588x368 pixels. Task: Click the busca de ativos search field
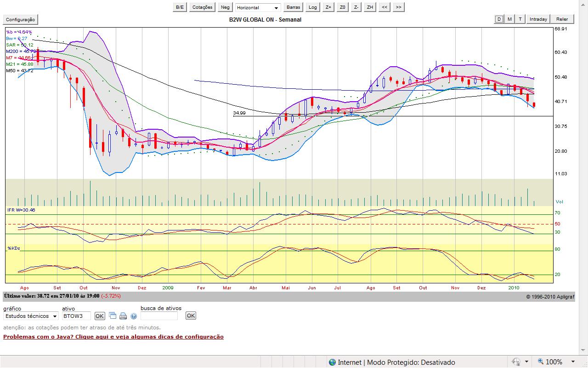[x=159, y=316]
